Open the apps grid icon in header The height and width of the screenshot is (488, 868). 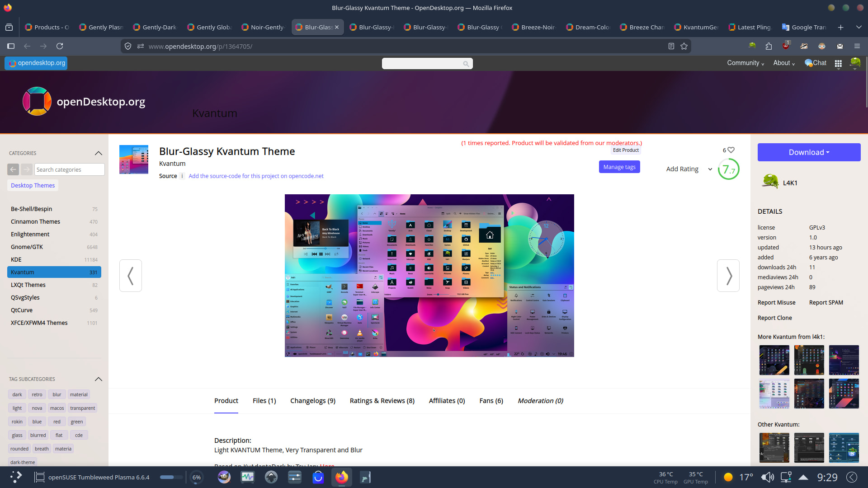coord(838,64)
